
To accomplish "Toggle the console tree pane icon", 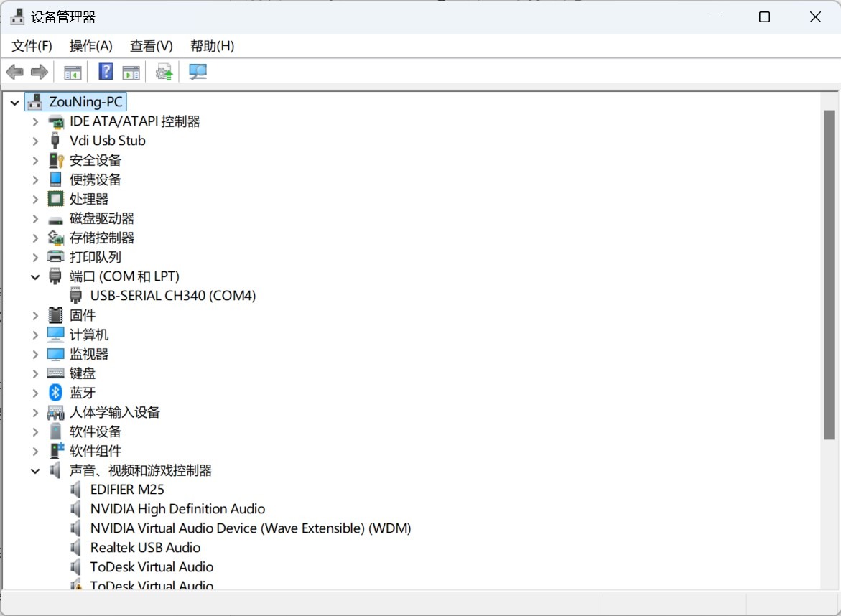I will point(73,73).
